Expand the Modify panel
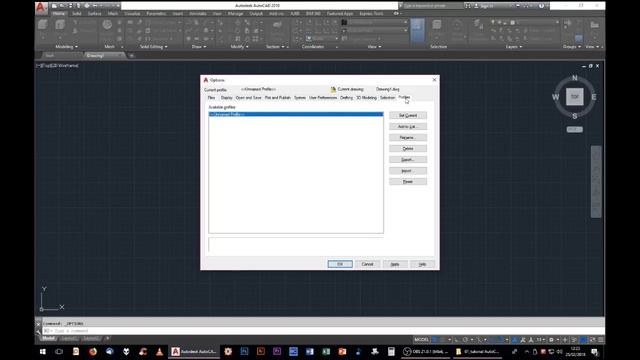640x360 pixels. click(x=239, y=47)
